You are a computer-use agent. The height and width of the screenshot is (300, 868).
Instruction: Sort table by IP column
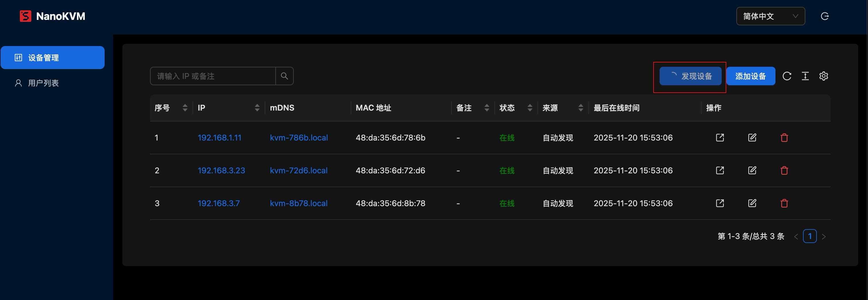[x=257, y=108]
